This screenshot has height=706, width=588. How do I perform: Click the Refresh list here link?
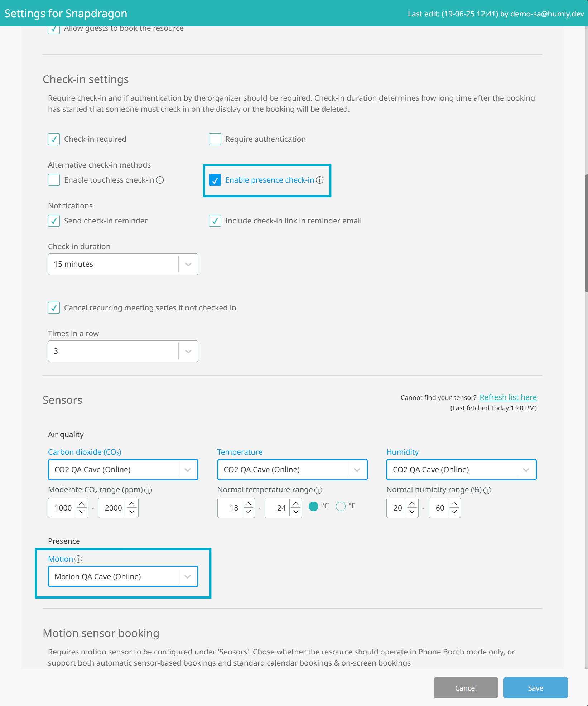(508, 397)
